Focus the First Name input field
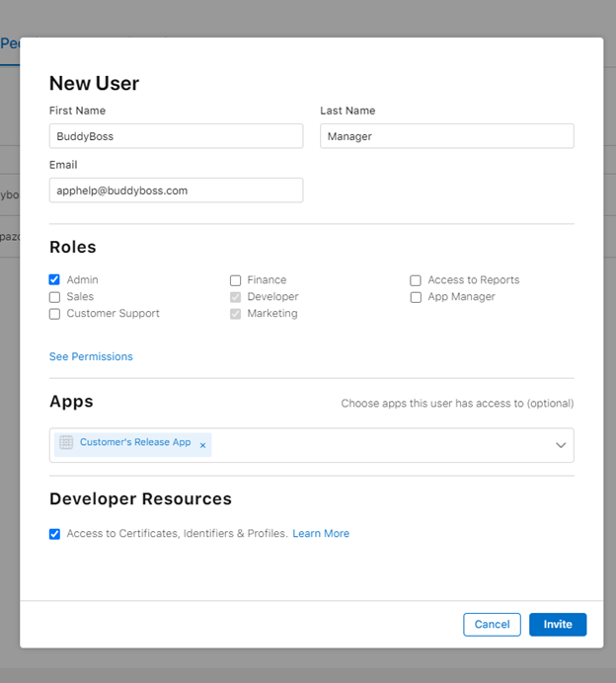The width and height of the screenshot is (616, 683). click(x=176, y=136)
